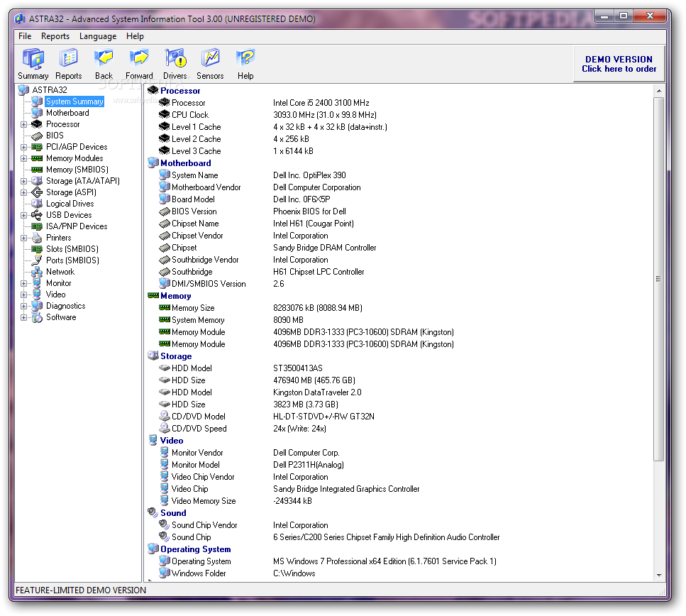Viewport: 686px width, 616px height.
Task: Open the Drivers toolbar icon
Action: pos(175,64)
